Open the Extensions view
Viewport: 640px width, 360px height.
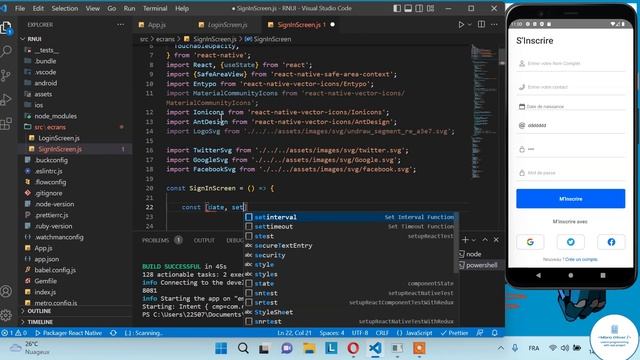[6, 123]
